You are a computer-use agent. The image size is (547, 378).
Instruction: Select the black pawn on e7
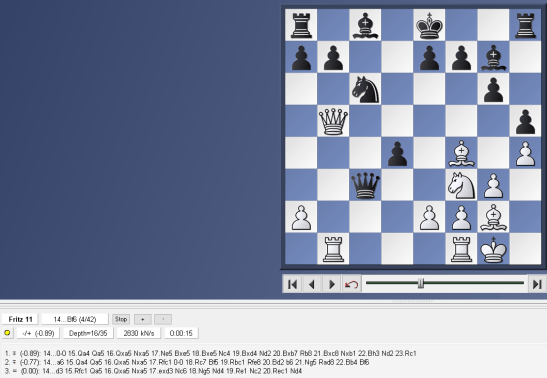point(429,57)
